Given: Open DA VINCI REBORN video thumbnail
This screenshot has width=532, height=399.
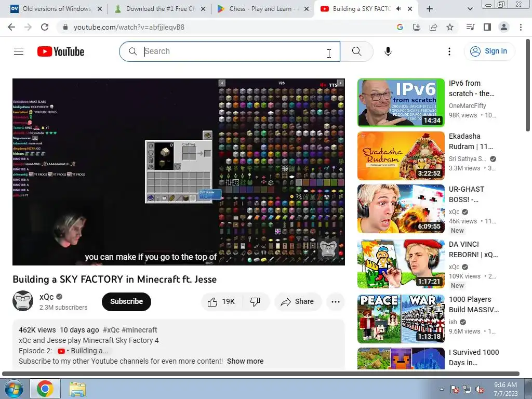Looking at the screenshot, I should pyautogui.click(x=401, y=264).
